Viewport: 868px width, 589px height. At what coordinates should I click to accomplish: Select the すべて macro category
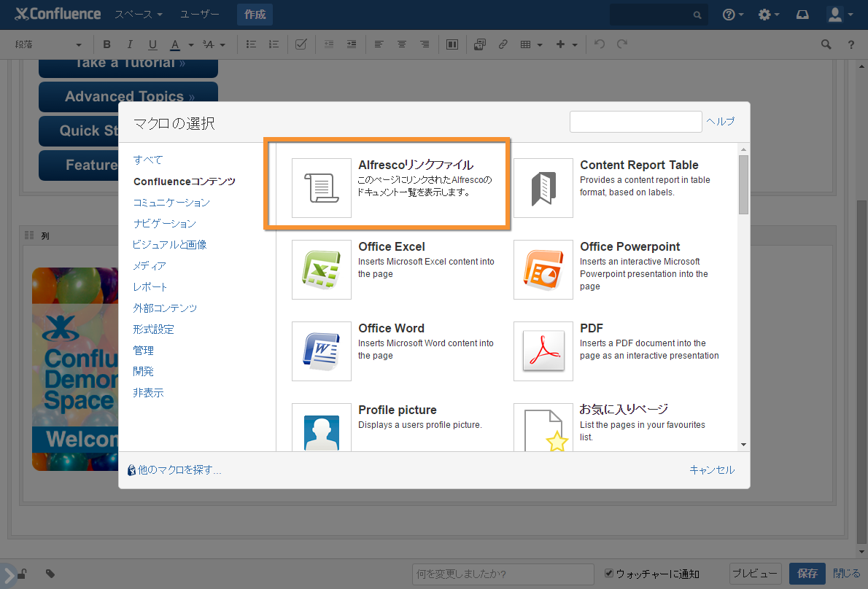(148, 160)
